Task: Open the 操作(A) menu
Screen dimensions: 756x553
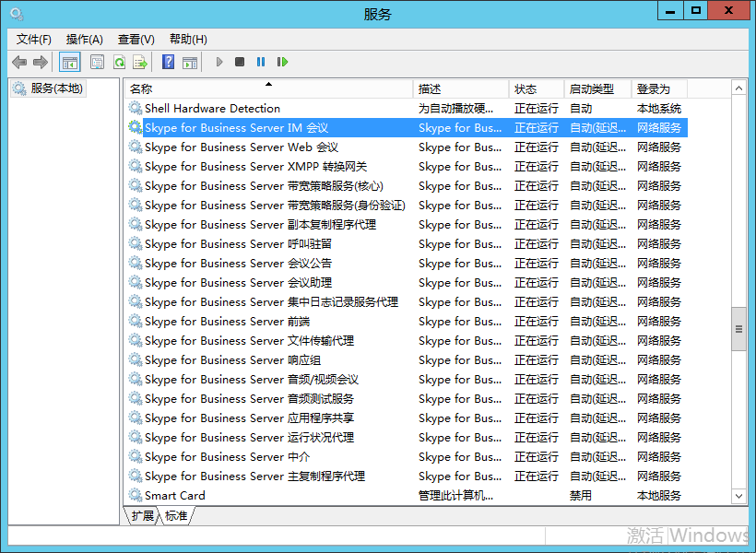Action: [85, 40]
